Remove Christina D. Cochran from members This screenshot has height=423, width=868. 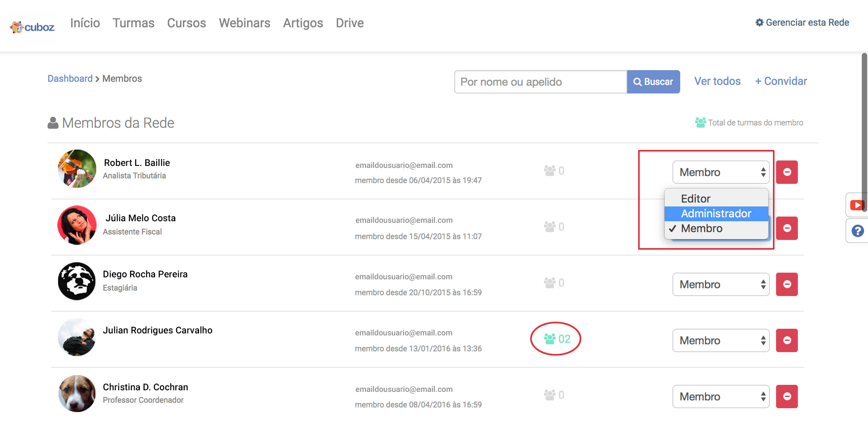tap(787, 397)
